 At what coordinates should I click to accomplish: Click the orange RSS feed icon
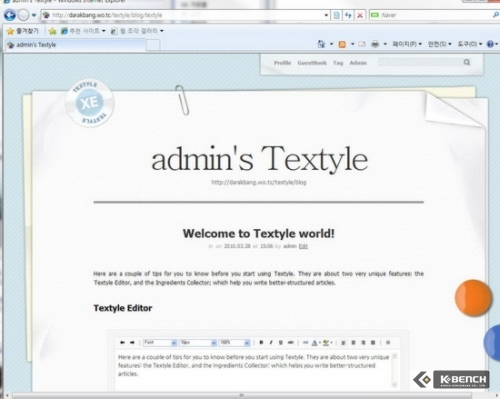tap(342, 44)
